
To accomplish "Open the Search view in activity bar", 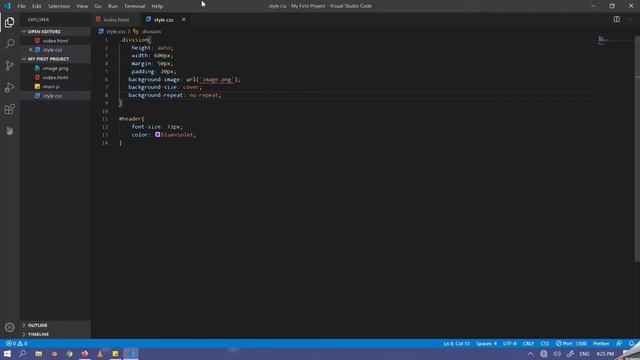I will 9,43.
